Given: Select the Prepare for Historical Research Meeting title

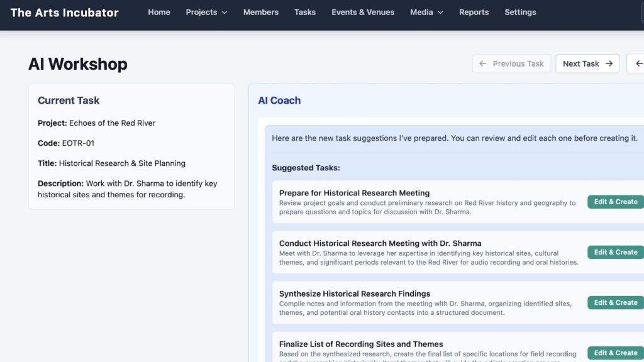Looking at the screenshot, I should 354,193.
